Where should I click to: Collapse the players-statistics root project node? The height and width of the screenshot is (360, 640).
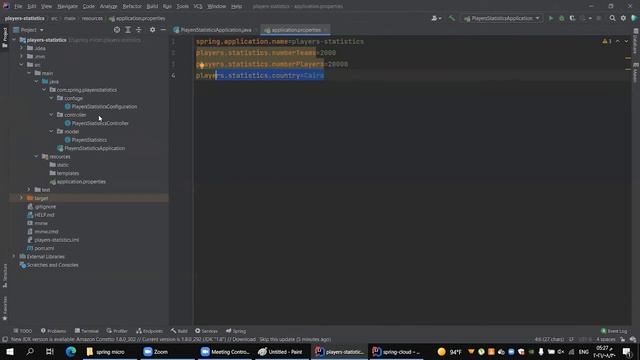click(x=14, y=40)
